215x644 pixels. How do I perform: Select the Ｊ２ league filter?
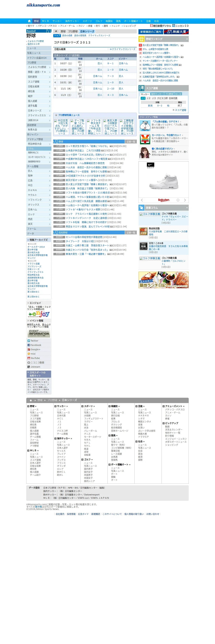coord(149,98)
